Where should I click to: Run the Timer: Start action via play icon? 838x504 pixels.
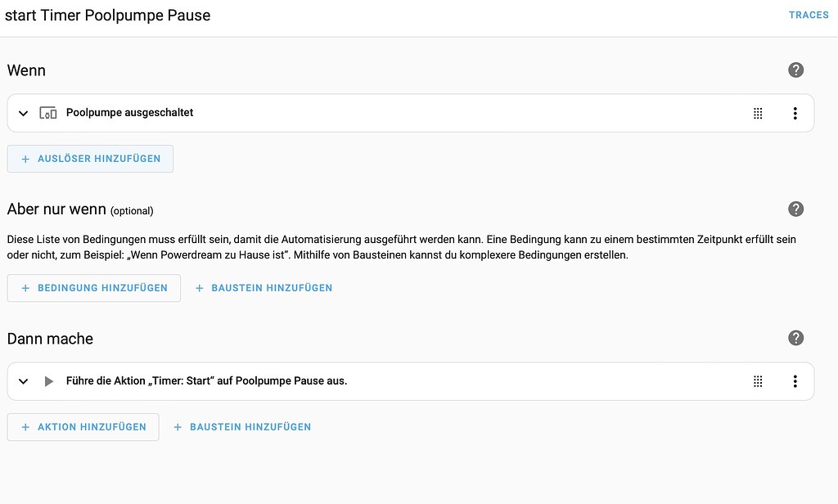tap(48, 380)
